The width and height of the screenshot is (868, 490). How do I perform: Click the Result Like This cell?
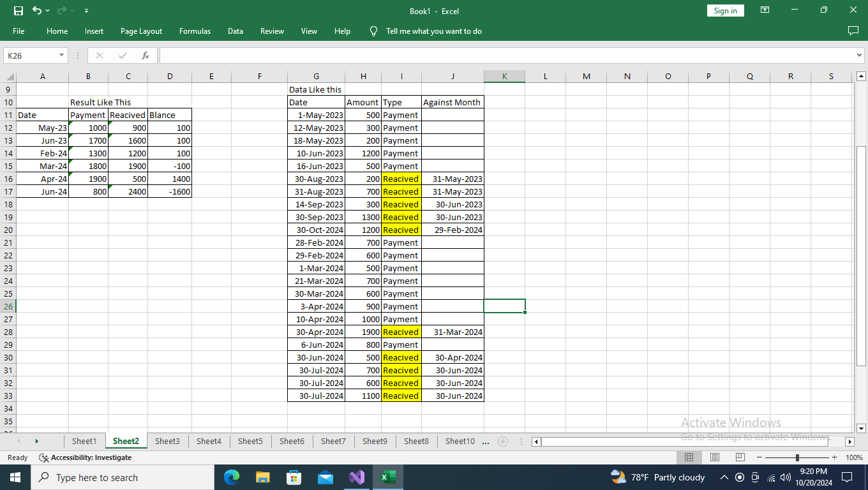pyautogui.click(x=100, y=102)
